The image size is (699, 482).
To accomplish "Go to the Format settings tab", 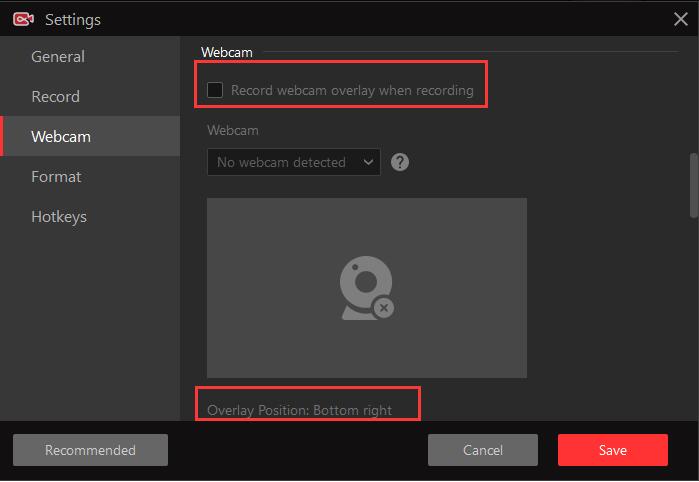I will click(x=56, y=177).
